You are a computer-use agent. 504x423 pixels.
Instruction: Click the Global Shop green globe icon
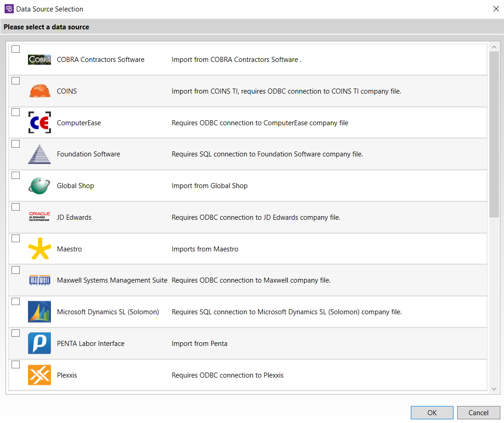(39, 186)
